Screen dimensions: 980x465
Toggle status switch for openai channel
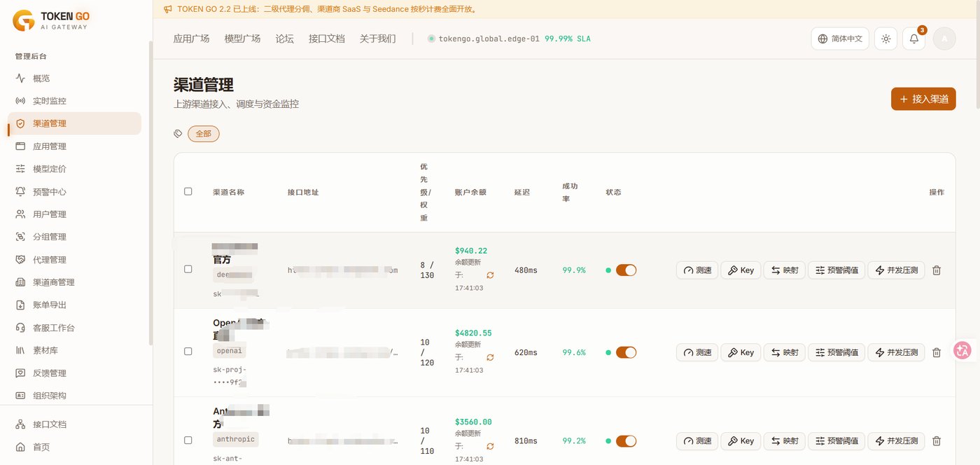pos(626,352)
